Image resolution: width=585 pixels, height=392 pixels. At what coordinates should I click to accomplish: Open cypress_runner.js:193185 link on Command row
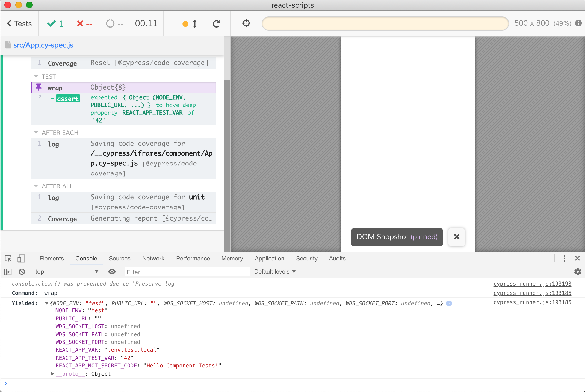tap(532, 293)
